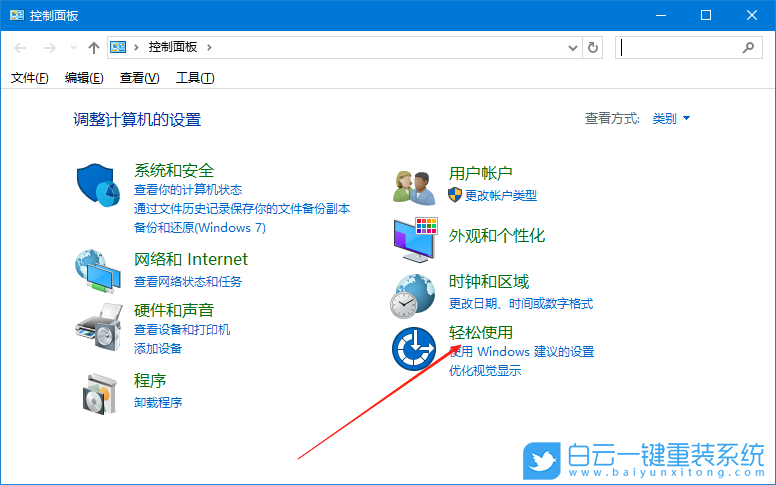This screenshot has width=776, height=485.
Task: Open 轻松使用 category heading
Action: coord(481,332)
